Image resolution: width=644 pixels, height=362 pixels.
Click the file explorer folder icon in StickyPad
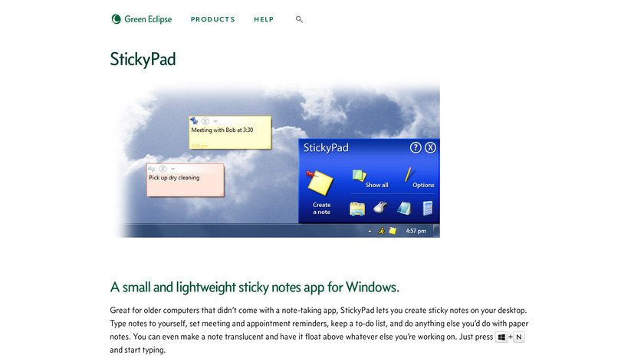pyautogui.click(x=357, y=209)
